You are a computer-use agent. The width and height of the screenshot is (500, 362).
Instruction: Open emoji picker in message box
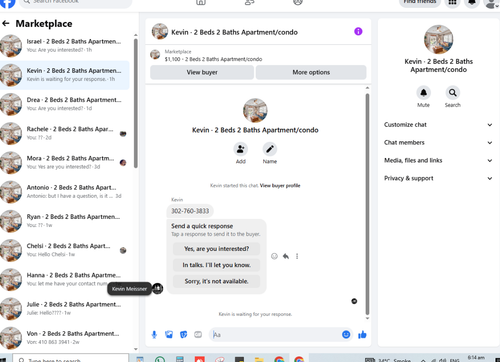pyautogui.click(x=346, y=334)
